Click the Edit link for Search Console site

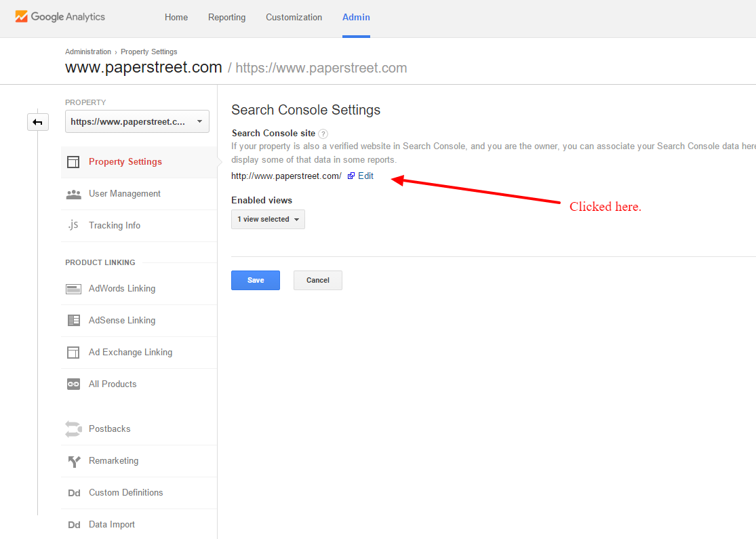[365, 176]
